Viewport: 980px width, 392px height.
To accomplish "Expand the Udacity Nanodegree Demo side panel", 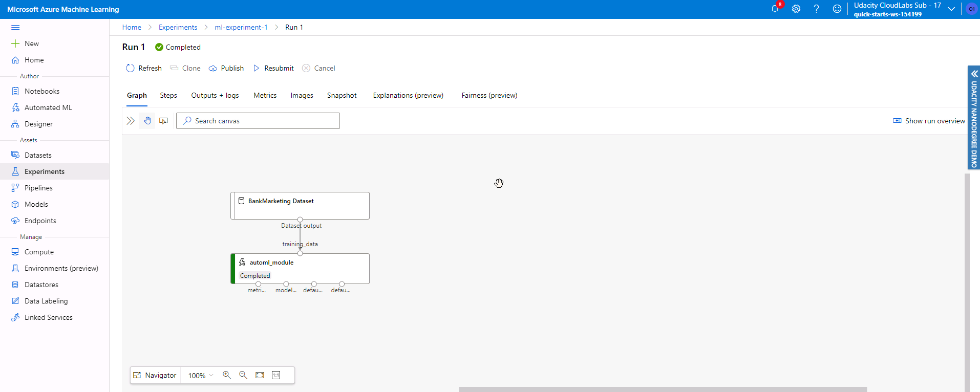I will 973,118.
